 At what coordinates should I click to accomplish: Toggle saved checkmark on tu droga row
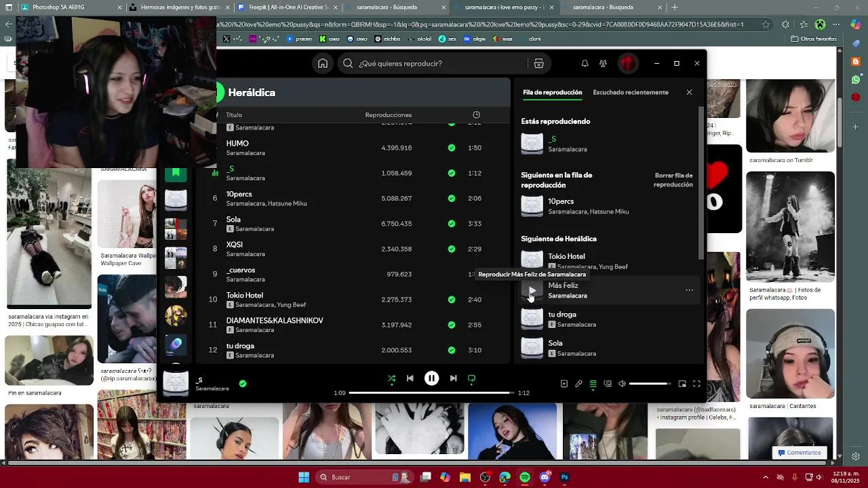pos(451,350)
